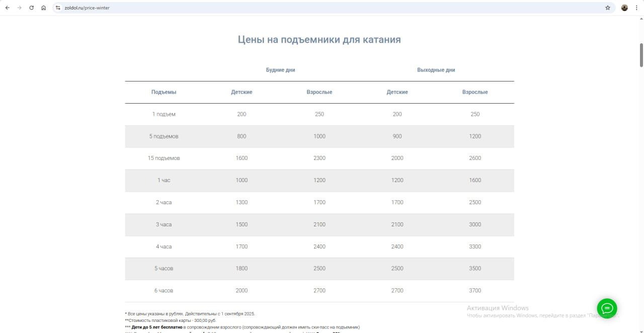Click the 'Будние дни' column group header
The height and width of the screenshot is (333, 644).
coord(280,70)
